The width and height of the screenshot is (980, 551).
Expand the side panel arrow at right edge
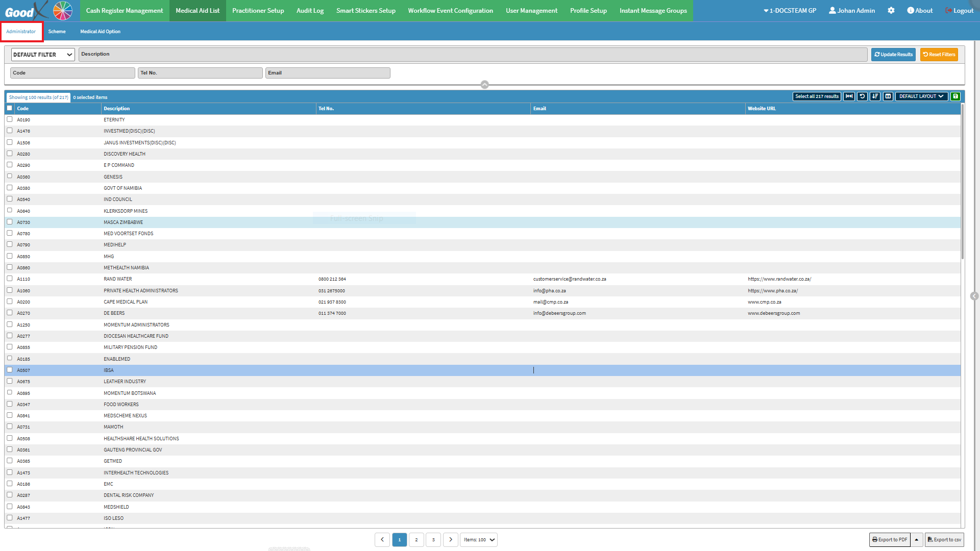tap(974, 296)
